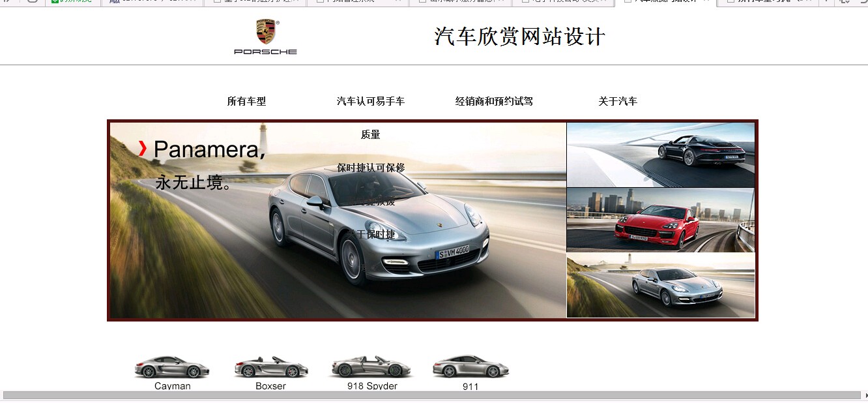Viewport: 868px width, 403px height.
Task: Open the 918 Spyder model label
Action: (x=372, y=386)
